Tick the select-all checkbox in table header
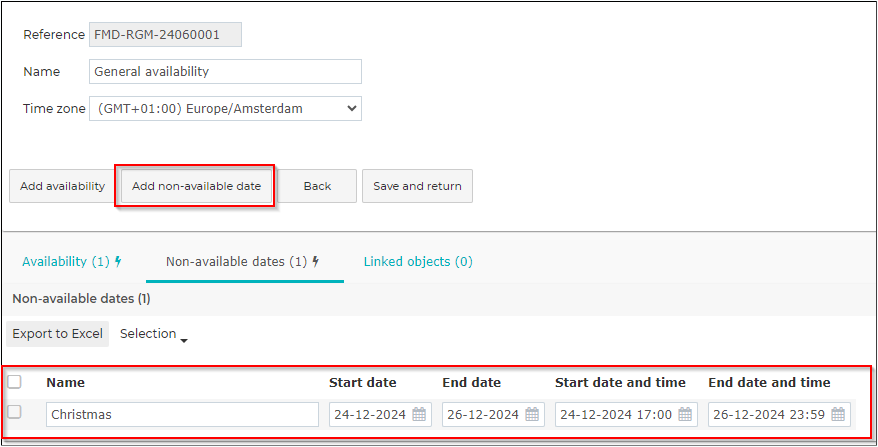The image size is (878, 447). click(15, 382)
